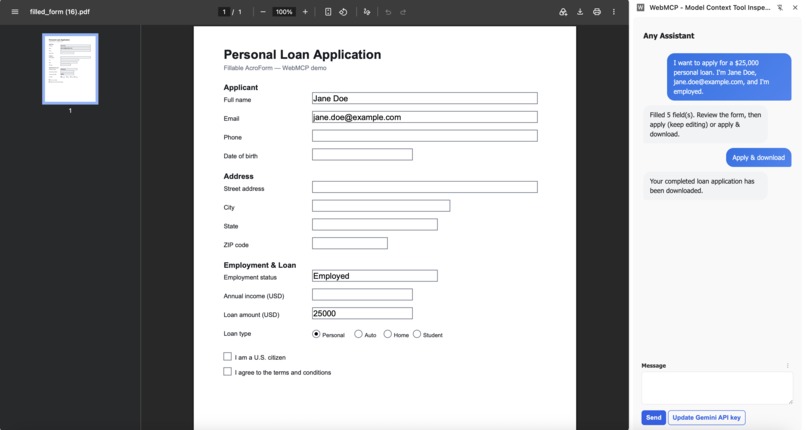Screen dimensions: 806x430
Task: Rotate the PDF page counterclockwise
Action: [x=343, y=11]
